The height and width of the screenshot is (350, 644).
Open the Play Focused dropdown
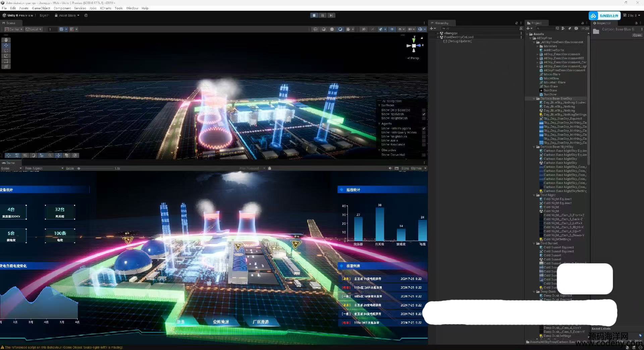(252, 168)
